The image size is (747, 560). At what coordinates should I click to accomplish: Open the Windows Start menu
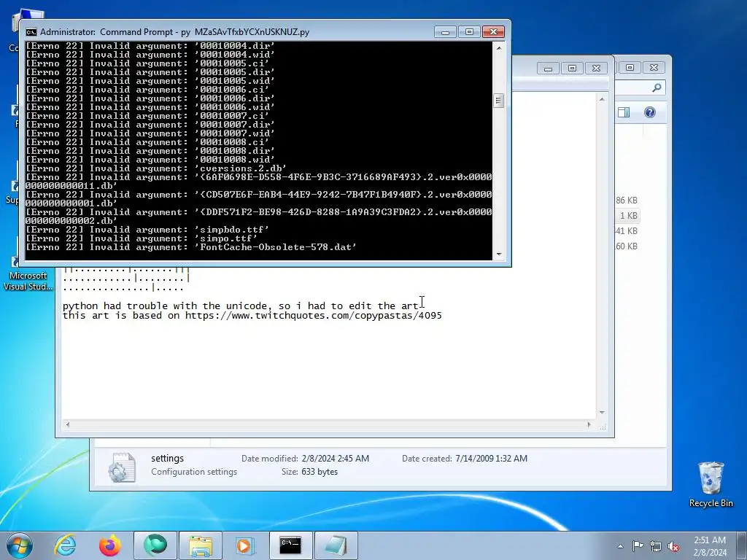pyautogui.click(x=20, y=545)
